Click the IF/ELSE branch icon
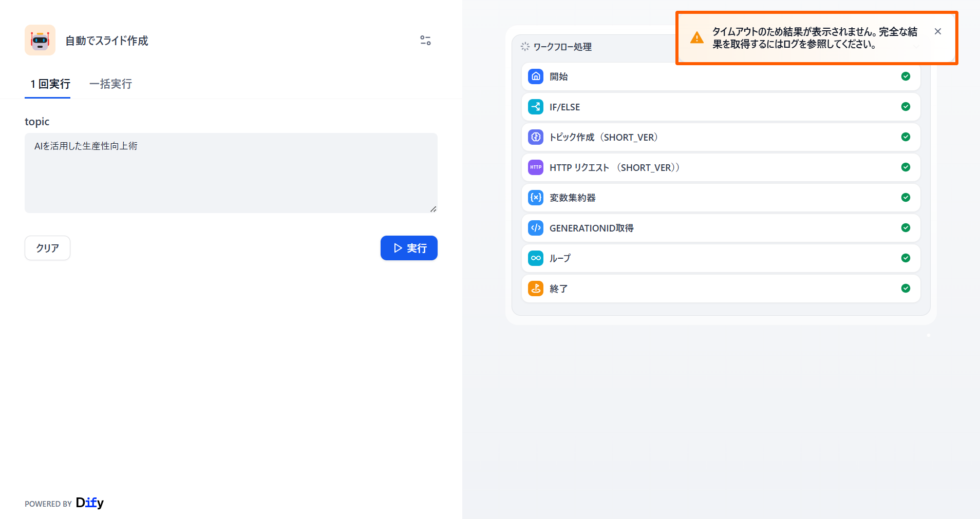This screenshot has height=519, width=980. point(536,107)
